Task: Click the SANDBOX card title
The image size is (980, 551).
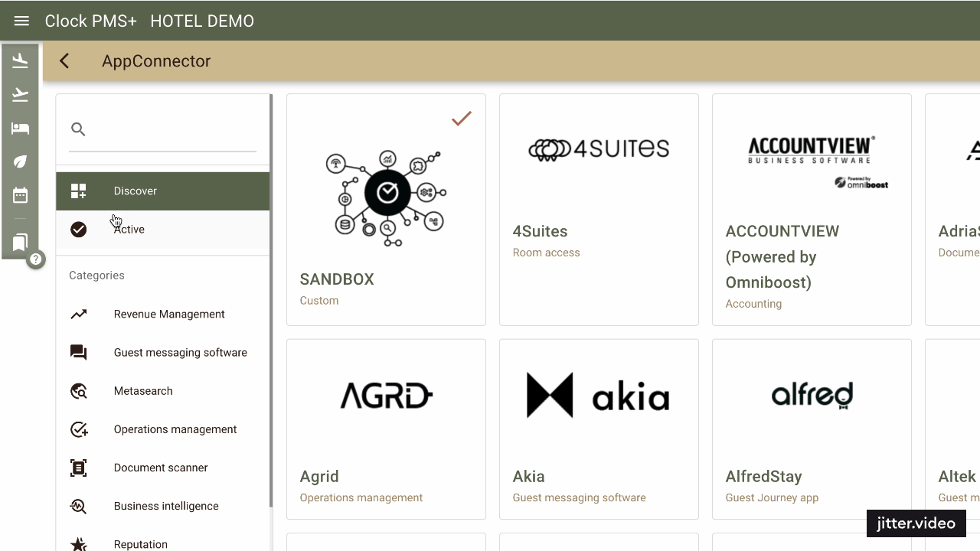Action: (337, 279)
